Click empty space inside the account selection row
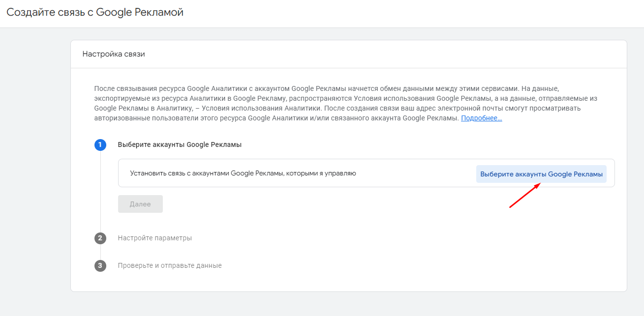This screenshot has width=644, height=316. (413, 173)
